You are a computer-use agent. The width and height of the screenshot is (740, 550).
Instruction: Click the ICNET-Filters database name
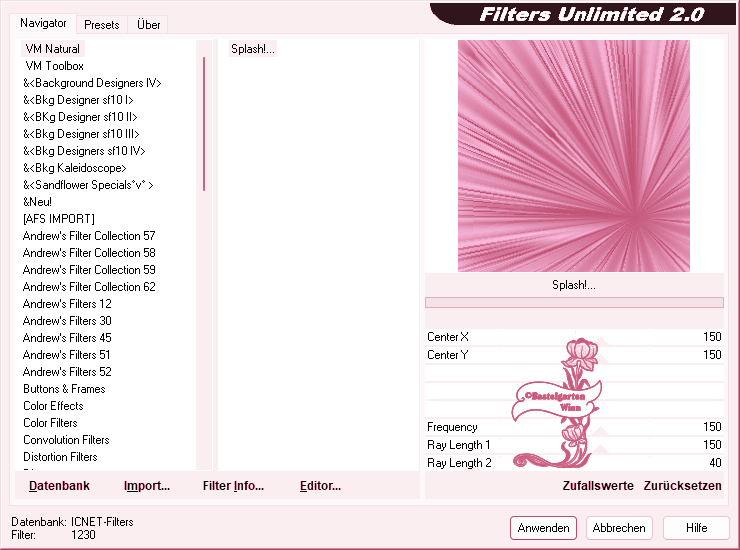pos(102,522)
